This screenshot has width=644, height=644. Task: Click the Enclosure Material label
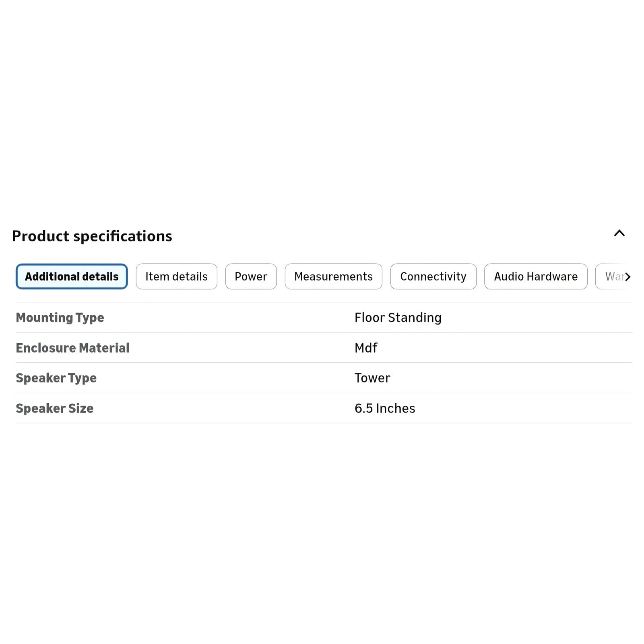pyautogui.click(x=72, y=348)
